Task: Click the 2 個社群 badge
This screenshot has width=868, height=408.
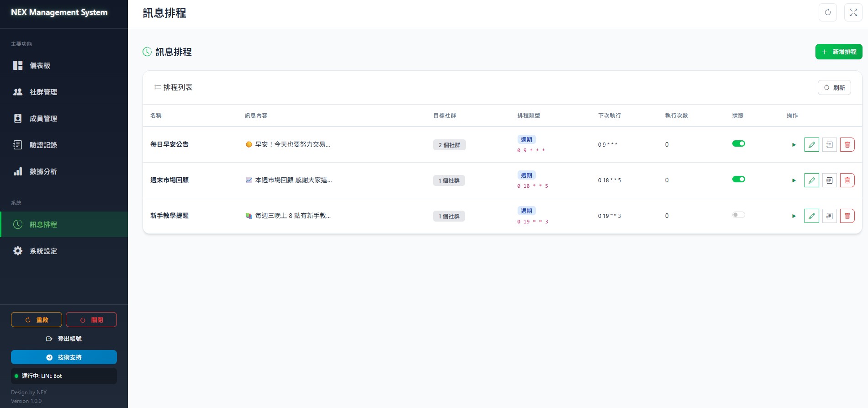Action: coord(450,145)
